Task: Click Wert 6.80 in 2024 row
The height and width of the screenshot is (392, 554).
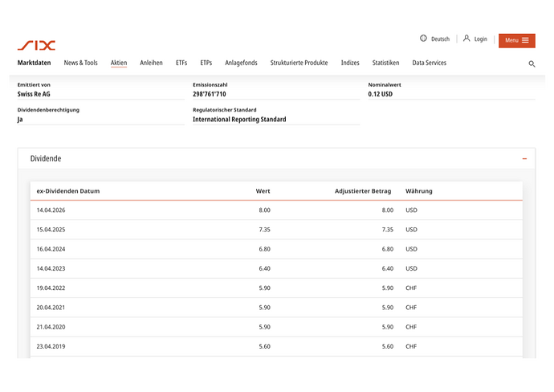Action: point(264,249)
